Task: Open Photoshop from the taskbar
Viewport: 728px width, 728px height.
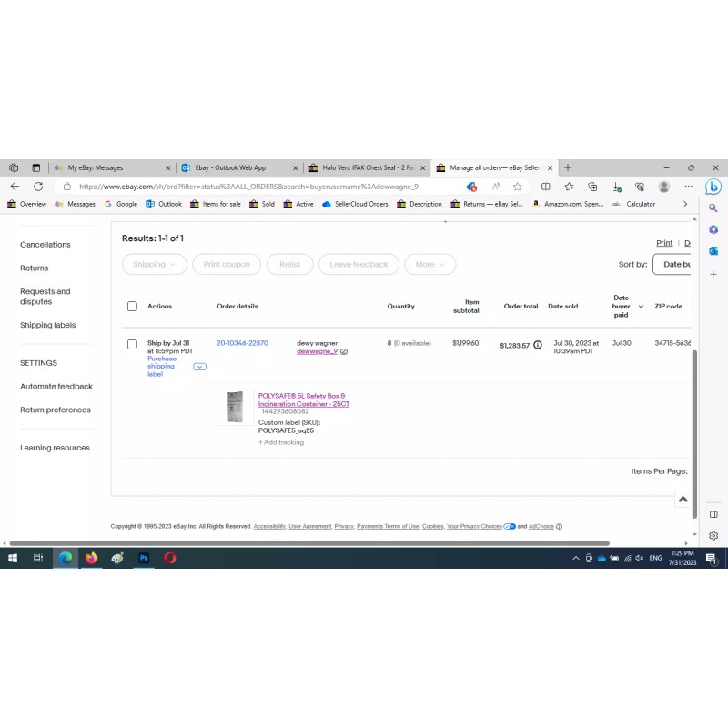Action: click(x=144, y=558)
